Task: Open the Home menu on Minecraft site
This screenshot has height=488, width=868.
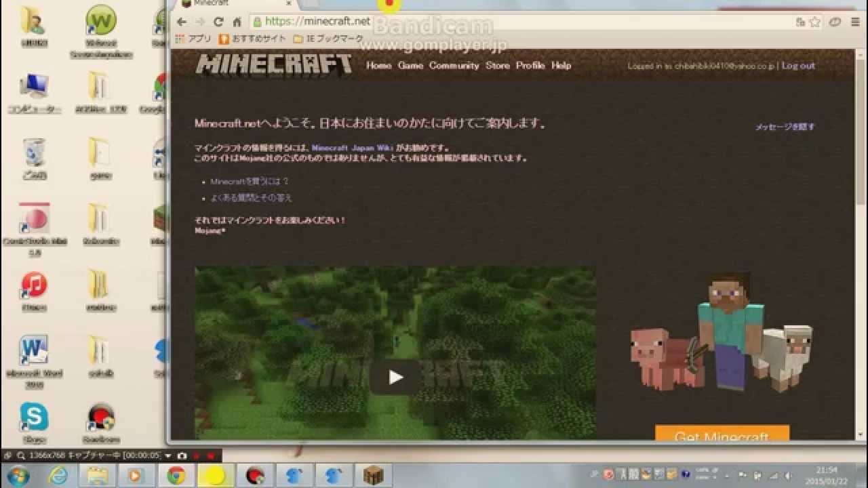Action: pyautogui.click(x=378, y=66)
